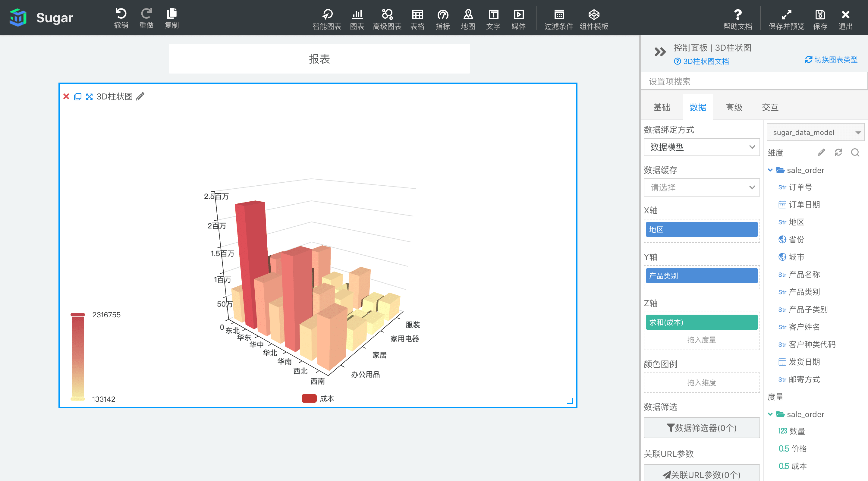Open the 数据缓存 dropdown menu

point(700,188)
